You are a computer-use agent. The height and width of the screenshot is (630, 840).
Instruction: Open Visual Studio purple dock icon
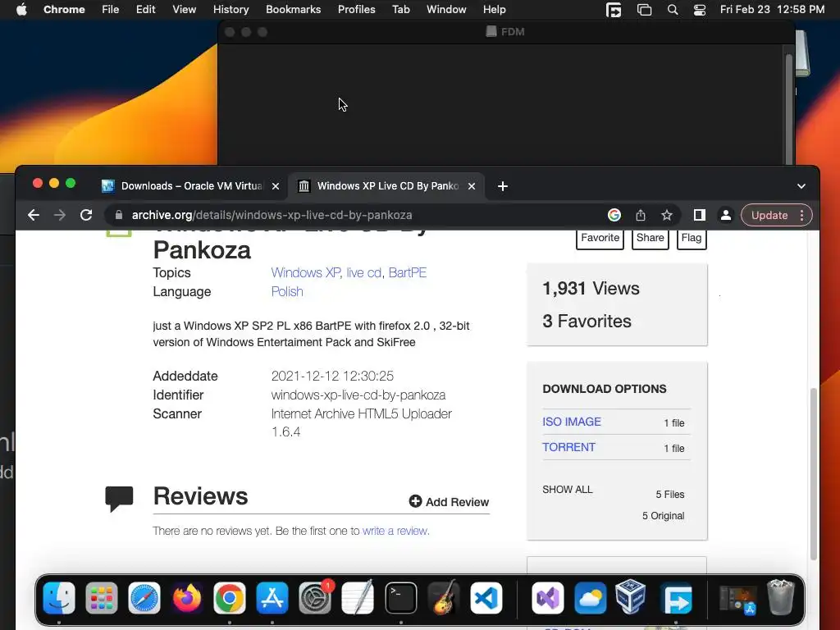[x=547, y=598]
